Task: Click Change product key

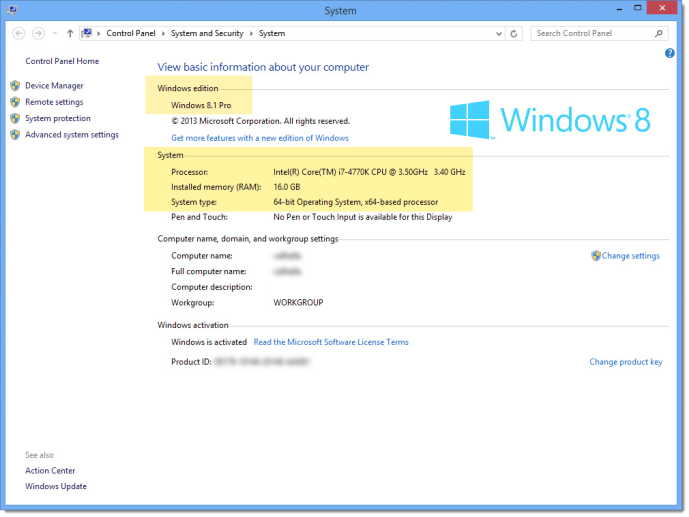Action: pos(625,362)
